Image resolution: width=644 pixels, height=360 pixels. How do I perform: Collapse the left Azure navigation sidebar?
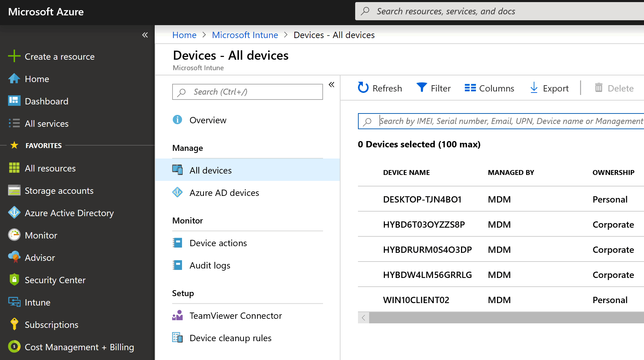point(145,35)
